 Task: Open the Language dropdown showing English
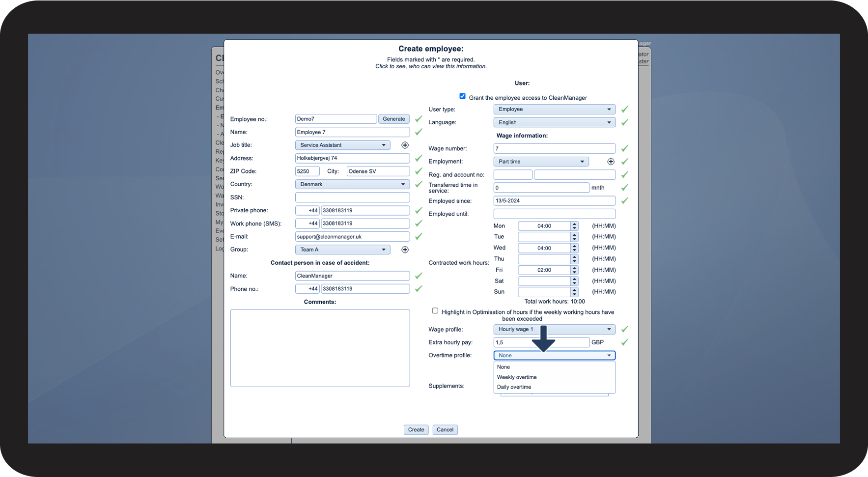pos(554,122)
